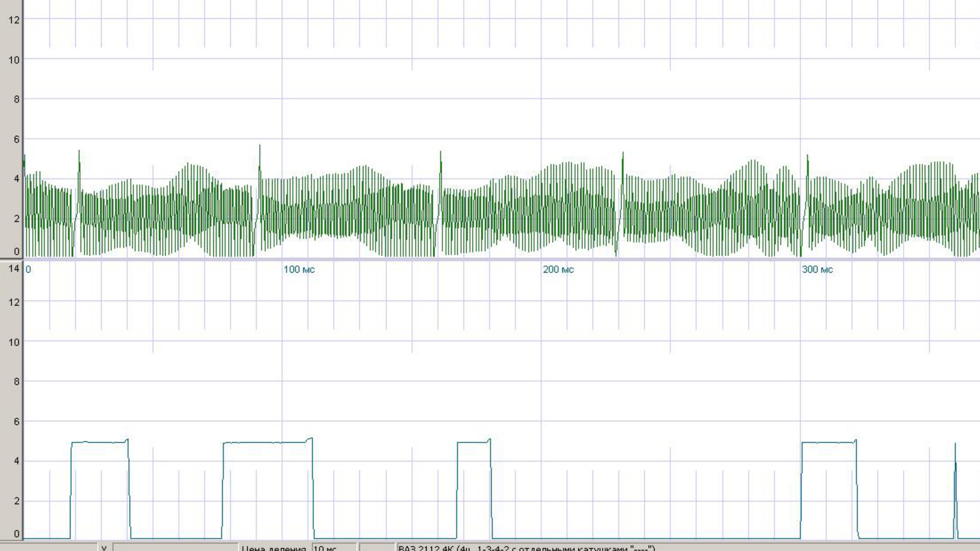Click the '6' label on lower channel voltage axis
The width and height of the screenshot is (980, 551).
(17, 421)
